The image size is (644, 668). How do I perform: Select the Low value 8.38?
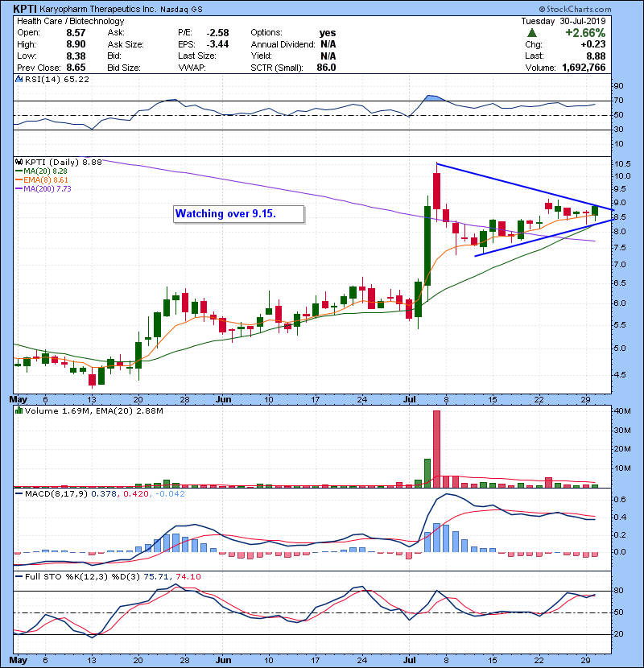(76, 56)
